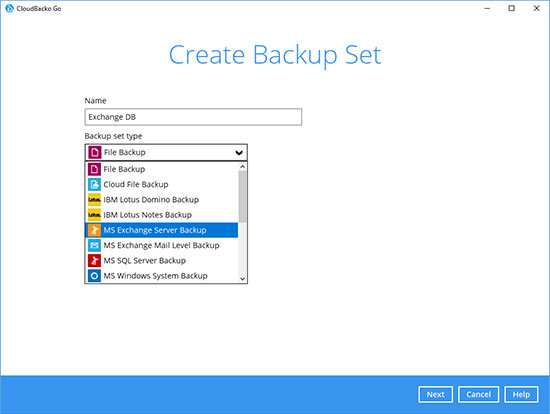Collapse the Backup set type dropdown arrow
Viewport: 550px width, 414px height.
click(239, 153)
